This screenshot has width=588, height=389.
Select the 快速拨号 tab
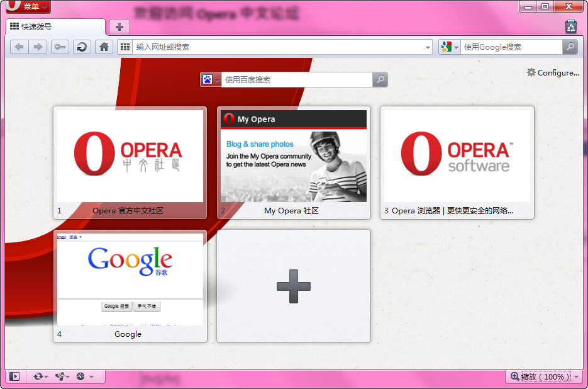click(55, 27)
